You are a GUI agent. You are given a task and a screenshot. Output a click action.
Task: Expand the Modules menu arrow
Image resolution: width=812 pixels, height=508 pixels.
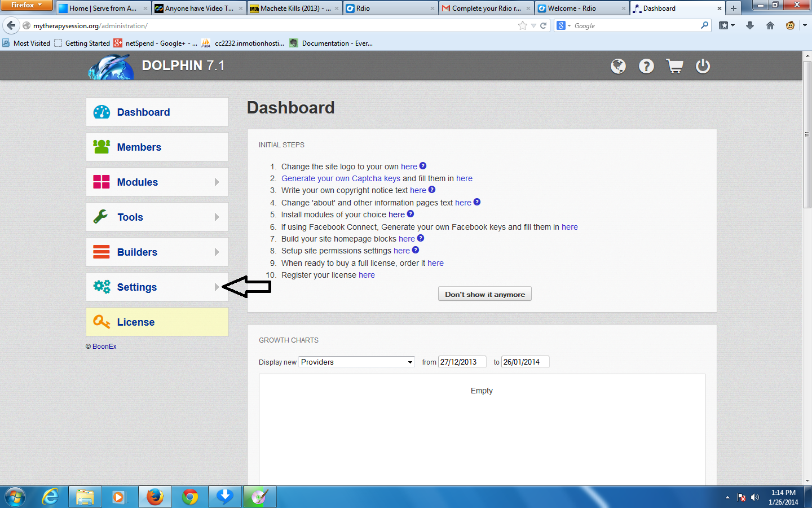point(217,182)
